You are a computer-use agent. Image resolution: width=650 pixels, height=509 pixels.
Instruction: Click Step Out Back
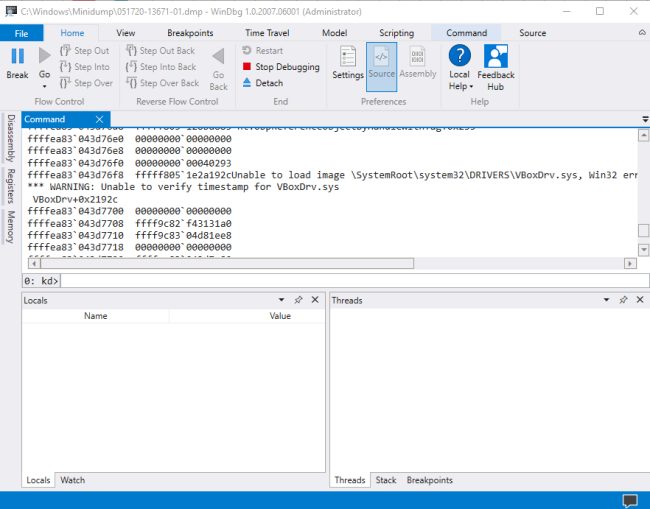pos(160,51)
